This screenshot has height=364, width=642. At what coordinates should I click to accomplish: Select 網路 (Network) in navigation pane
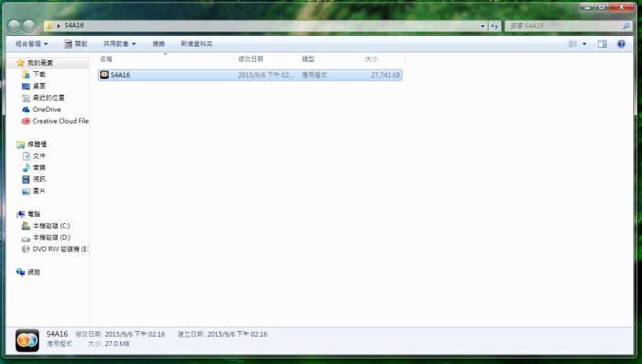[x=32, y=272]
